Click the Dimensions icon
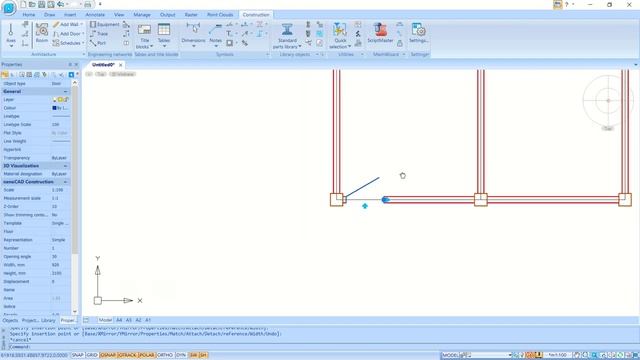This screenshot has height=360, width=640. pyautogui.click(x=193, y=29)
